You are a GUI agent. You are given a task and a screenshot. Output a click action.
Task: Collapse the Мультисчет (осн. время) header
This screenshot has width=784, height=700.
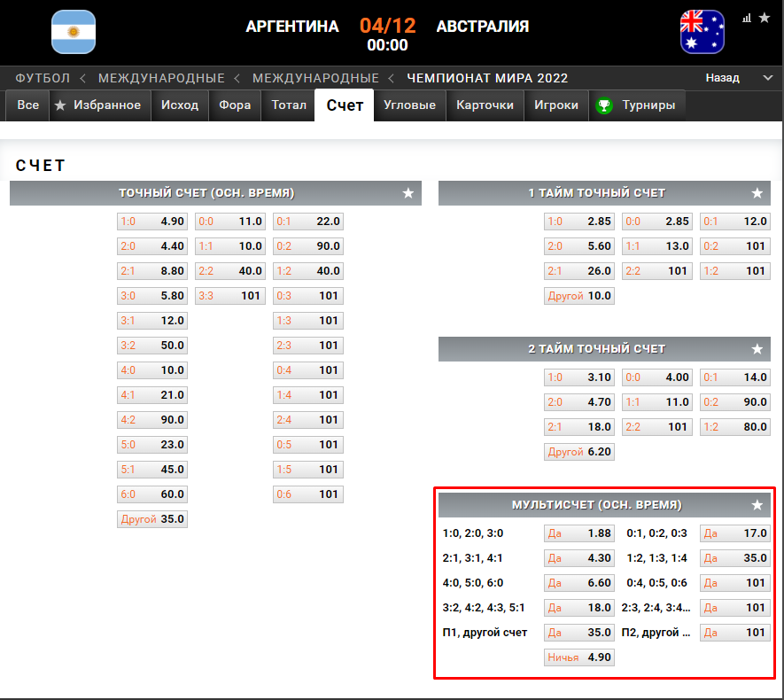tap(596, 505)
